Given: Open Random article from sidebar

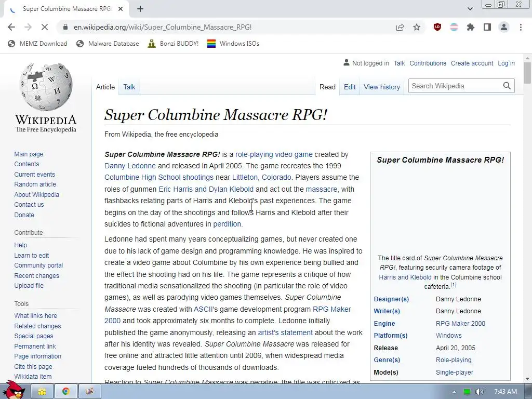Looking at the screenshot, I should [35, 184].
